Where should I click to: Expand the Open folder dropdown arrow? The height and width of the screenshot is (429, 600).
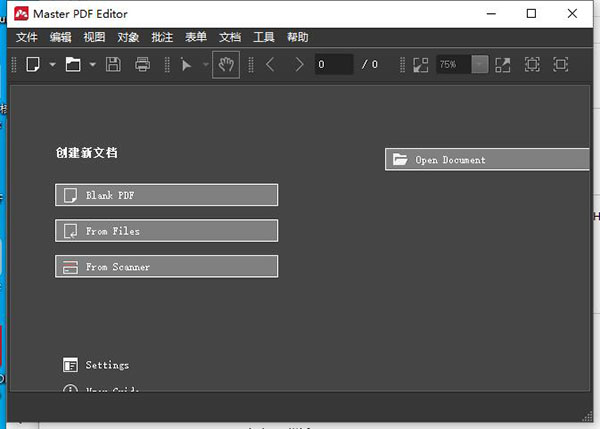pos(92,64)
